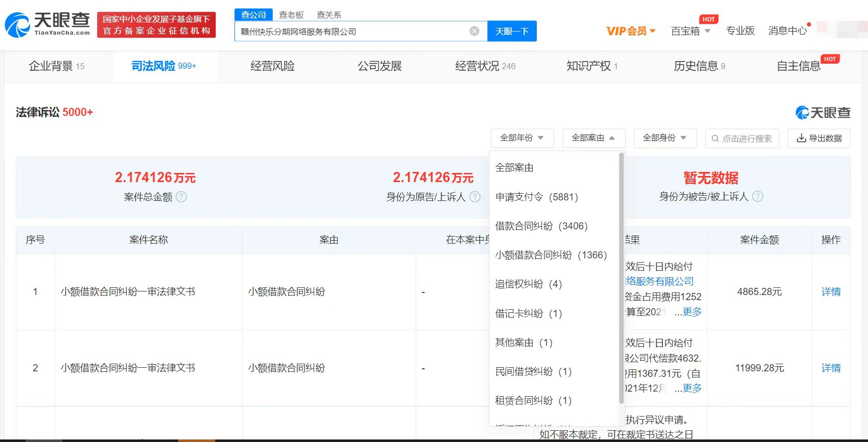Open the 经营状况 tab
This screenshot has height=442, width=868.
click(x=485, y=66)
